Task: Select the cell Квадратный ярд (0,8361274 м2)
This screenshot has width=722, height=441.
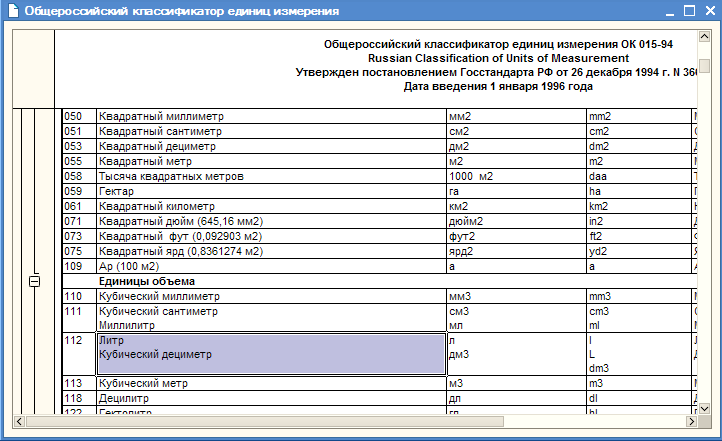Action: [x=271, y=251]
